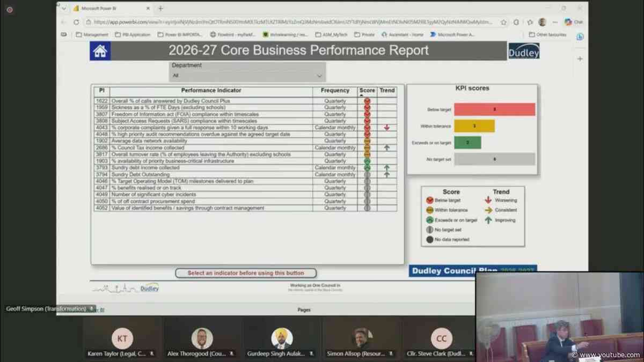644x362 pixels.
Task: Click the red recording indicator at top left
Action: coord(10,10)
